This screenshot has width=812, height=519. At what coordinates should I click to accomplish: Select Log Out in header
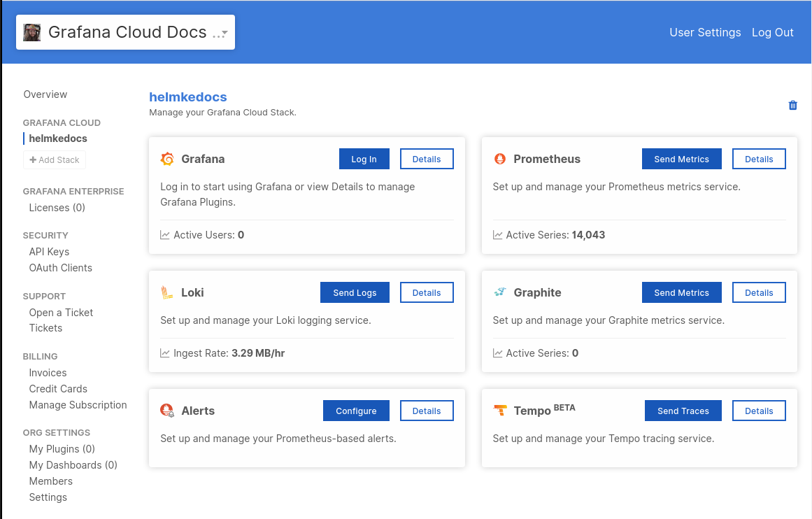[772, 32]
